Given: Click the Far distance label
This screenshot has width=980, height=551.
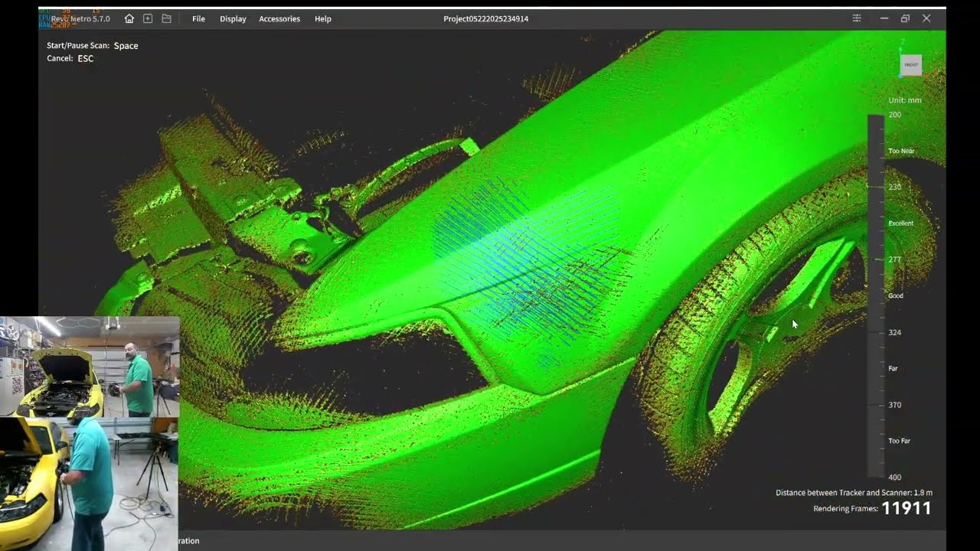Looking at the screenshot, I should [893, 368].
